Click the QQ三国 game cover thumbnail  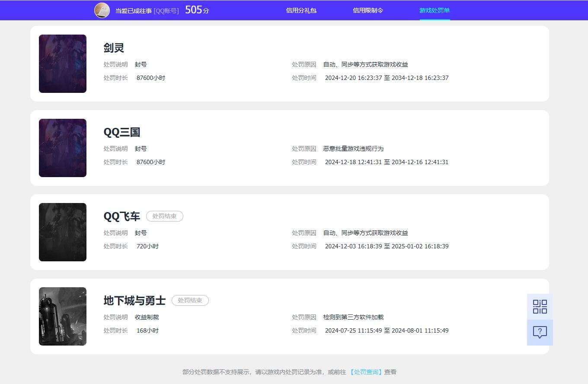coord(63,148)
